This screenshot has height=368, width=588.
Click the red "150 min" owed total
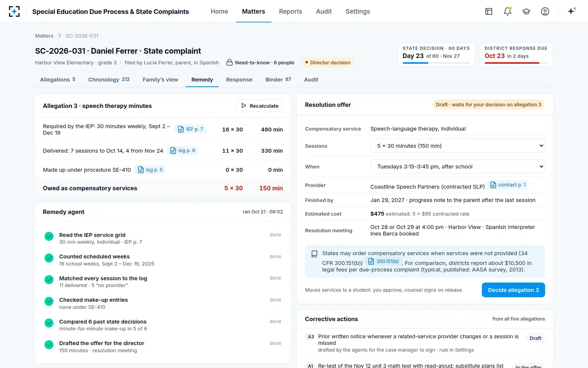271,188
